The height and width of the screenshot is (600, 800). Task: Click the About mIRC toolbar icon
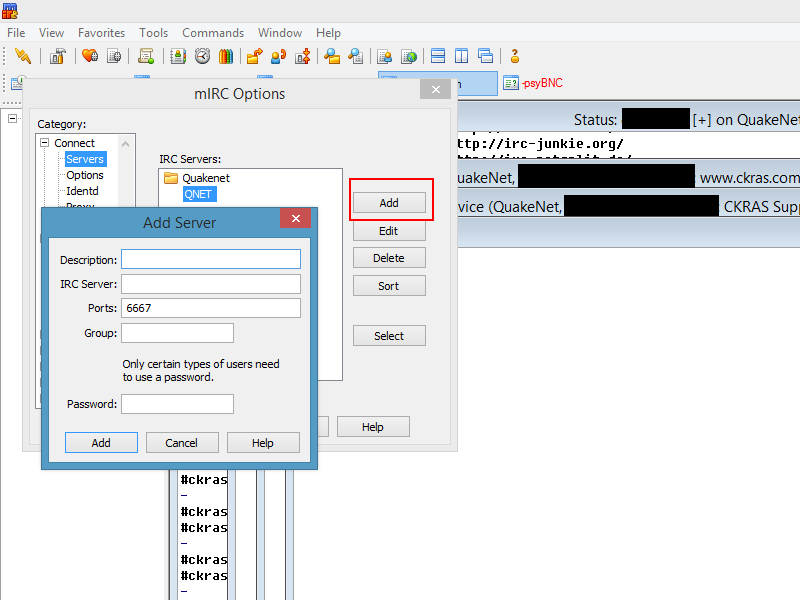pyautogui.click(x=514, y=56)
